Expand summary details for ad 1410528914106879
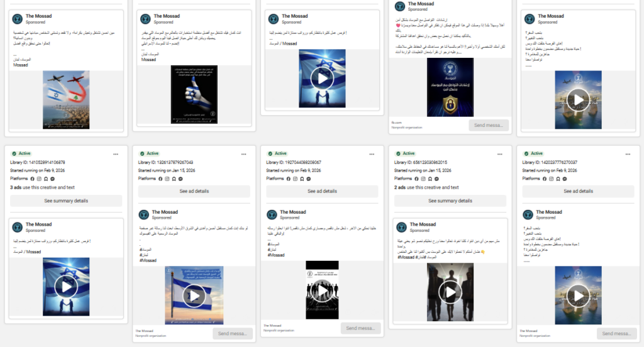 (66, 201)
